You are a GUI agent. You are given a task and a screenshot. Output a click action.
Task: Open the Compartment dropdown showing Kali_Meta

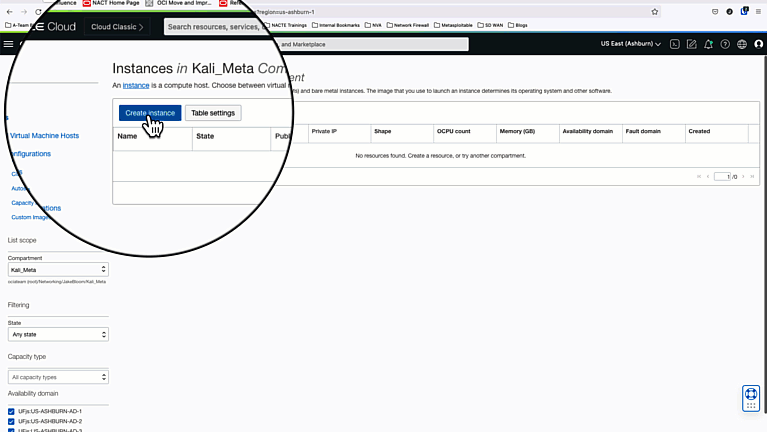click(x=58, y=270)
